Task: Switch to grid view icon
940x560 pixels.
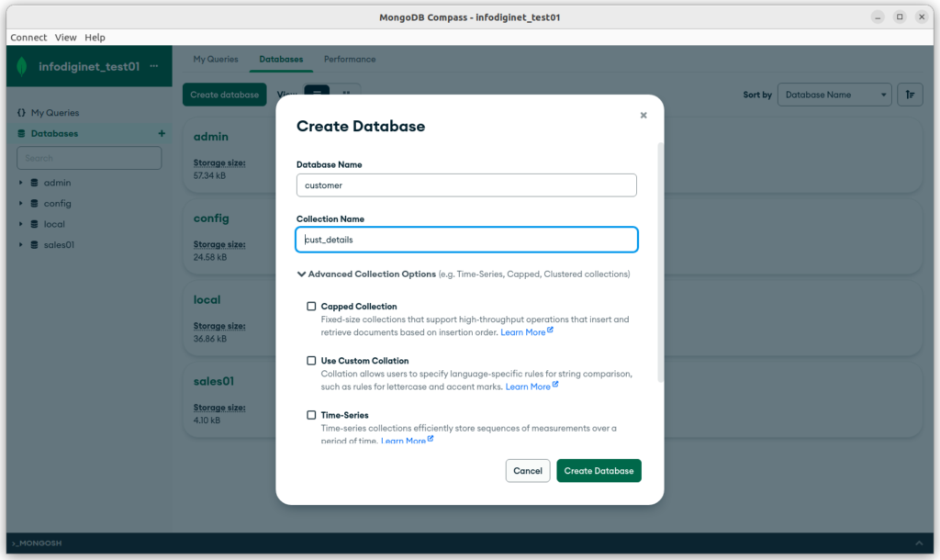Action: click(x=346, y=92)
